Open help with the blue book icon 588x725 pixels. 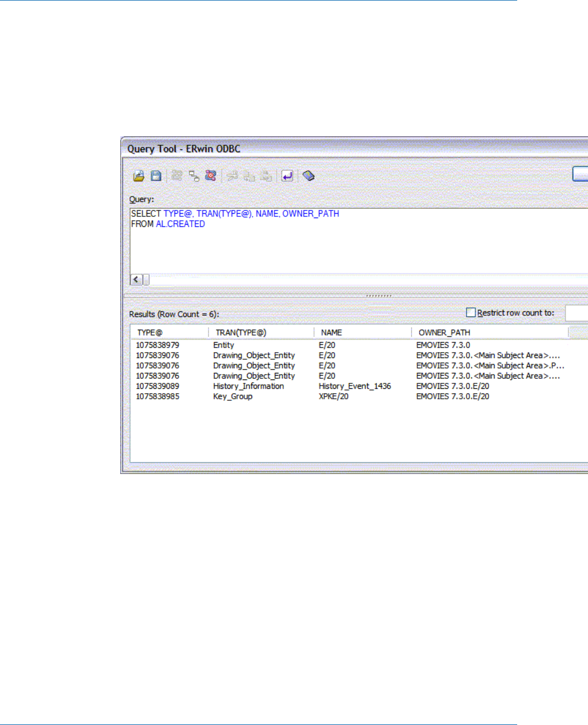coord(309,176)
